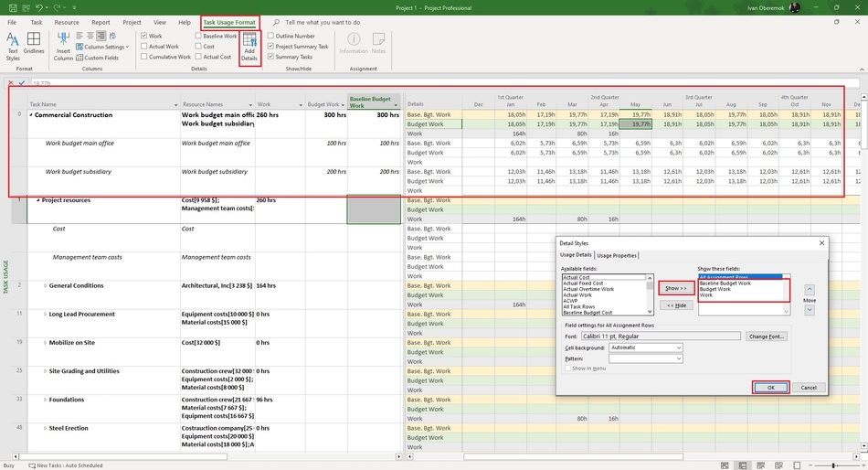Check the Outline Number option
868x470 pixels.
[270, 36]
